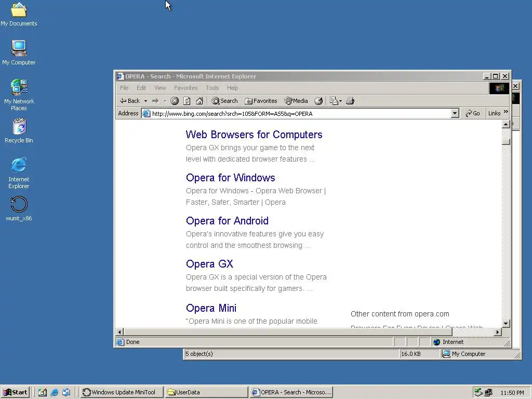Switch to UserData taskbar button
532x399 pixels.
[x=207, y=392]
